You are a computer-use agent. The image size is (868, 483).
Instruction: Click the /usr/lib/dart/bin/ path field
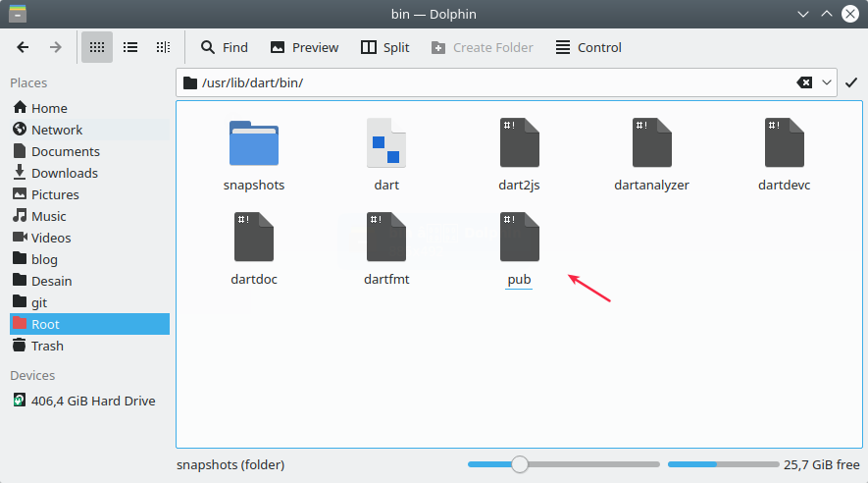[x=490, y=82]
